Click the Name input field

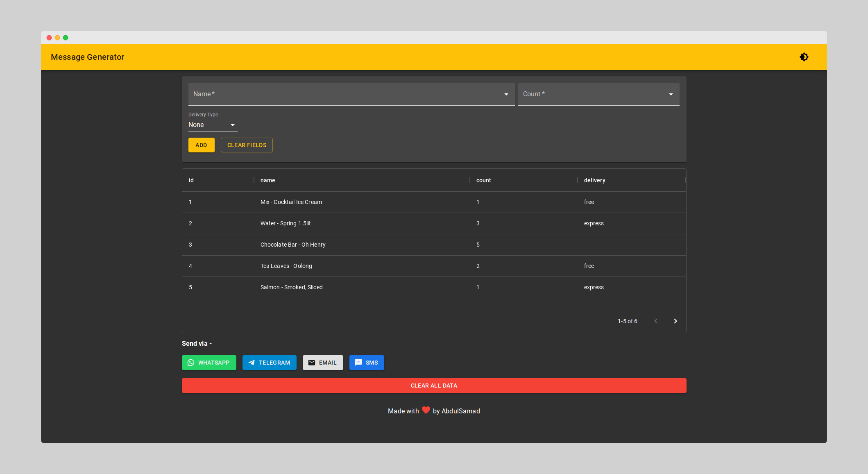[351, 94]
